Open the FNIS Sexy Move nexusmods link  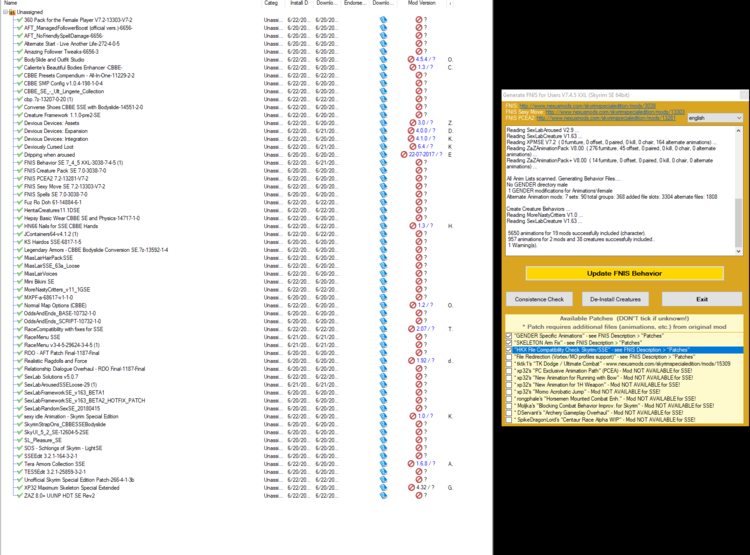point(615,112)
